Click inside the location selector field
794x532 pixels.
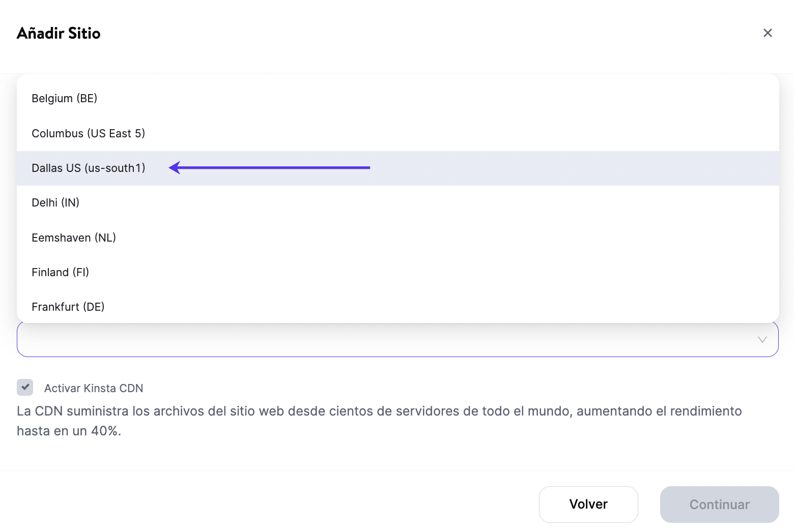tap(387, 340)
